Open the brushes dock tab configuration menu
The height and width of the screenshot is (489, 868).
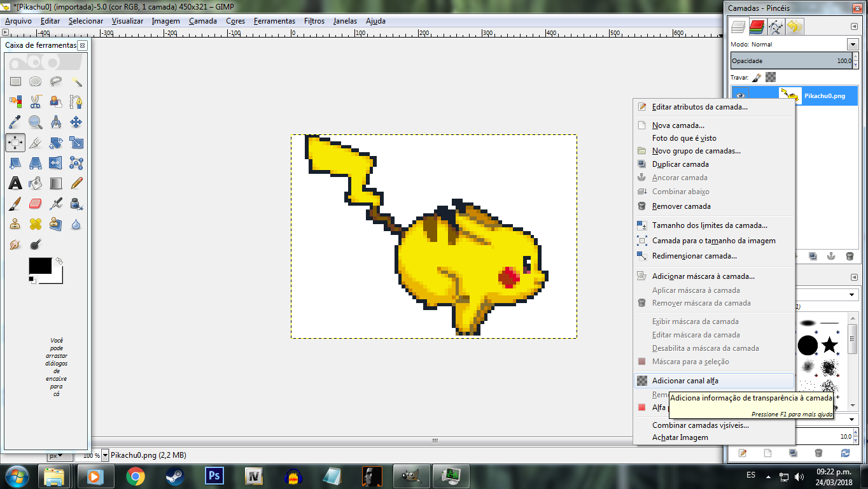[x=854, y=277]
